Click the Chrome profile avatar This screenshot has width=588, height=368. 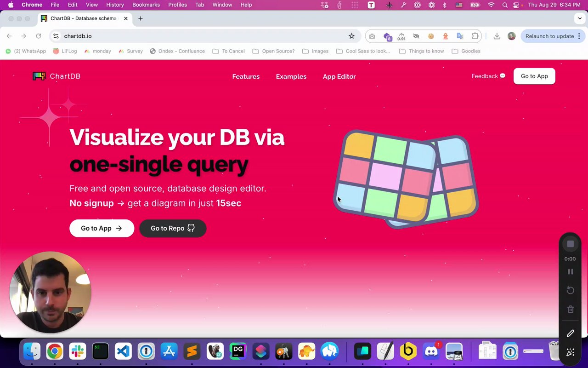pyautogui.click(x=511, y=36)
